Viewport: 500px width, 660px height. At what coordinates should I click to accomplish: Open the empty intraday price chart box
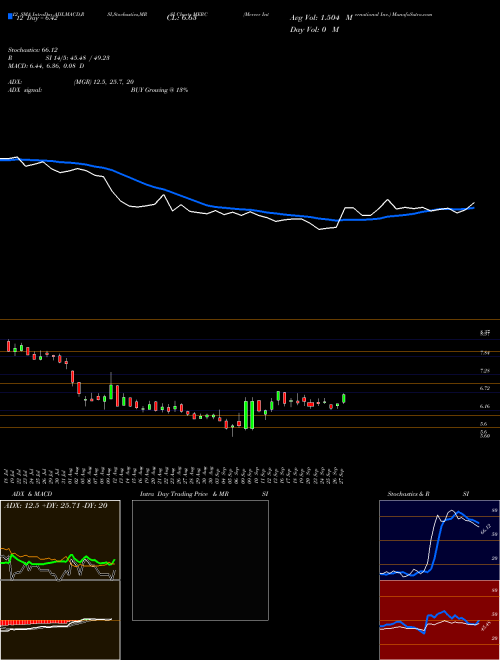point(200,560)
